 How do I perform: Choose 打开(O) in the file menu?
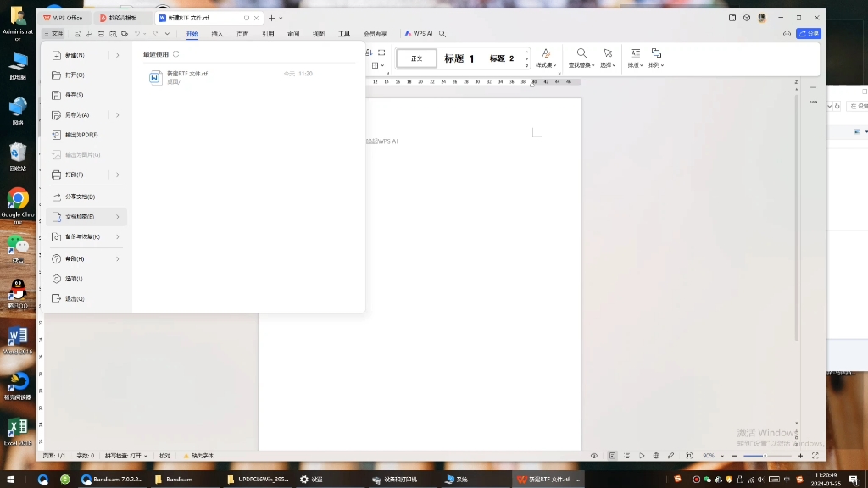75,75
